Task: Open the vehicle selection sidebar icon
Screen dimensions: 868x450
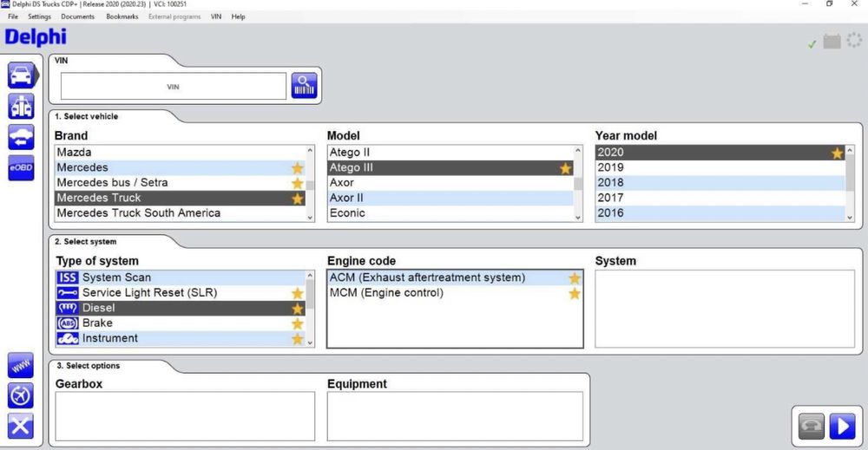Action: tap(21, 75)
